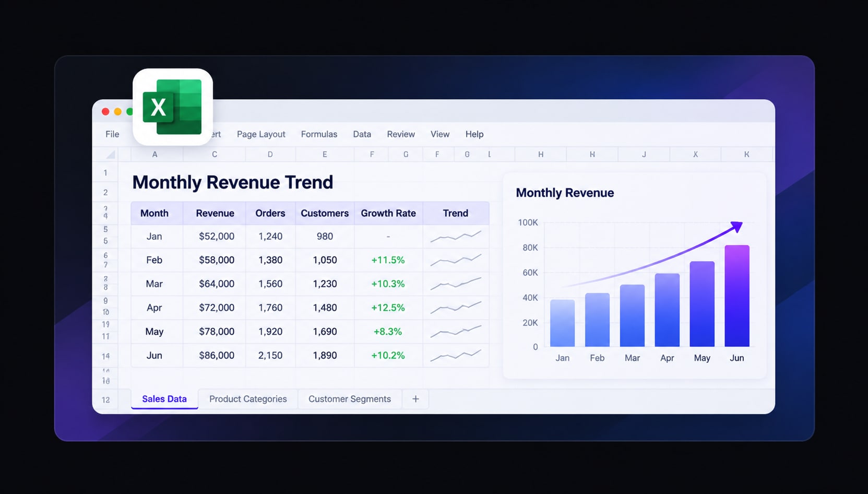Click the Jun bar in revenue chart
The image size is (868, 494).
pos(737,296)
